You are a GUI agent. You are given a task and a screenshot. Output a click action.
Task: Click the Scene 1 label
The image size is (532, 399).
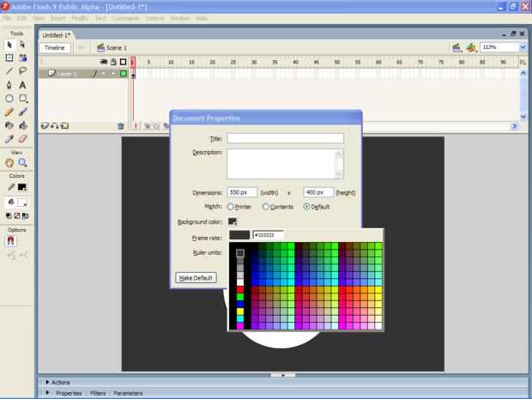point(117,48)
